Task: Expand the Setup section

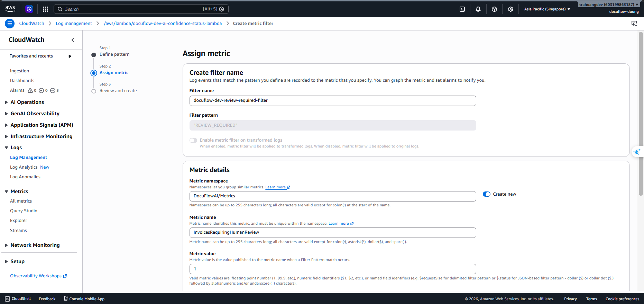Action: point(6,261)
